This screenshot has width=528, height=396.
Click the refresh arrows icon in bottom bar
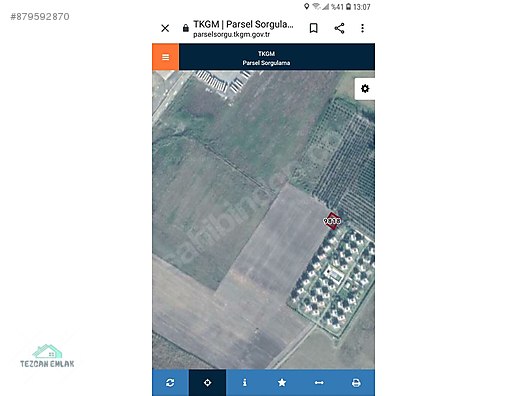[x=170, y=383]
